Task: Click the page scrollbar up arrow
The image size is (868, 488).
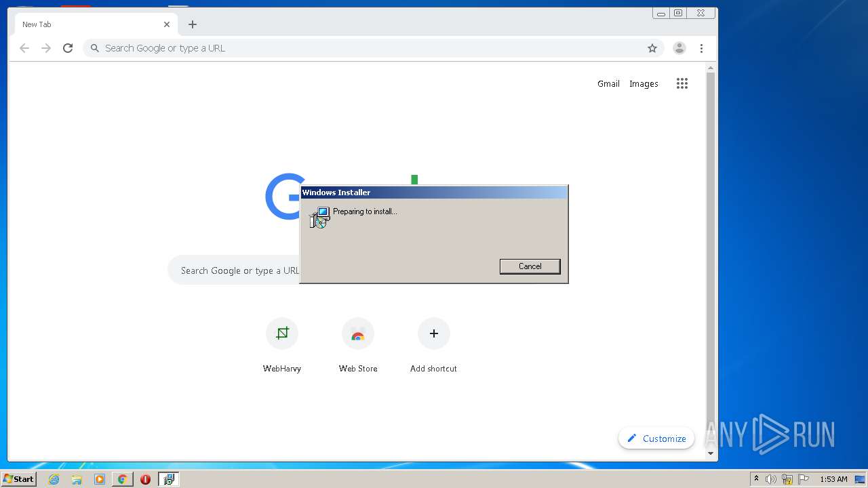Action: [x=711, y=68]
